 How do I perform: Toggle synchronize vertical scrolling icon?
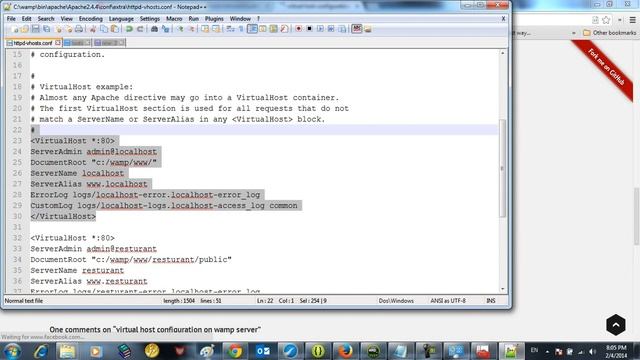[x=205, y=29]
